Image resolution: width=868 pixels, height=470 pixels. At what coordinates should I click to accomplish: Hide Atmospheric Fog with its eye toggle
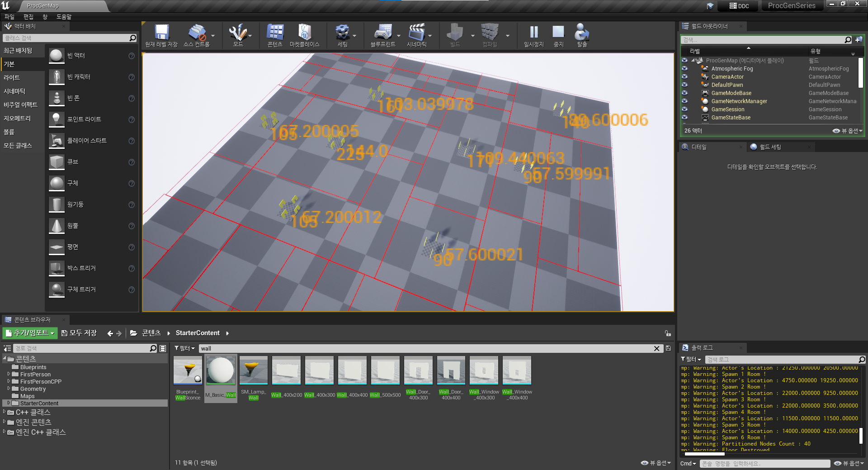685,69
